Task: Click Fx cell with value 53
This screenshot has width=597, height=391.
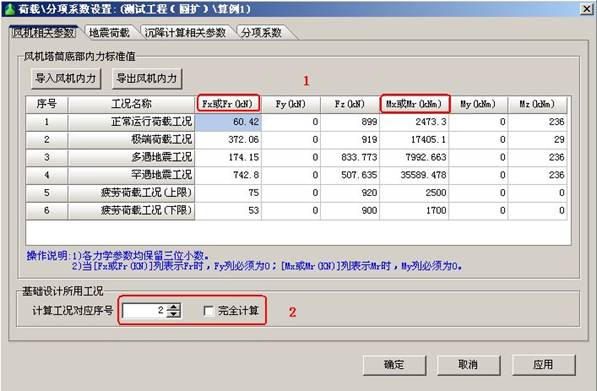Action: pos(228,210)
